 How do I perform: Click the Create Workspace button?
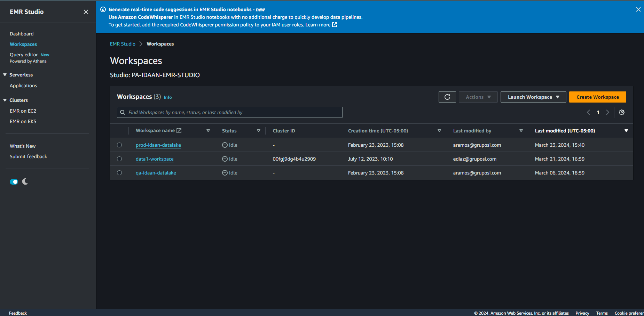pyautogui.click(x=598, y=97)
